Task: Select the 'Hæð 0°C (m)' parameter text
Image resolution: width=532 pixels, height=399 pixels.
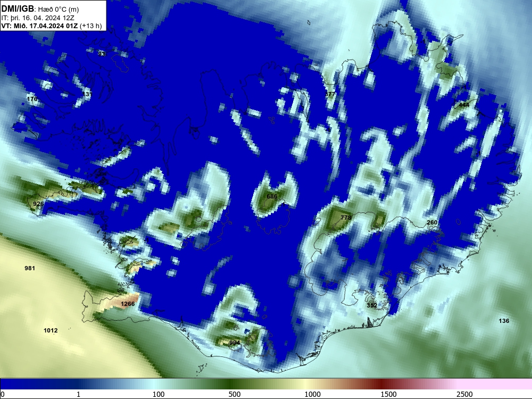Action: (x=59, y=10)
